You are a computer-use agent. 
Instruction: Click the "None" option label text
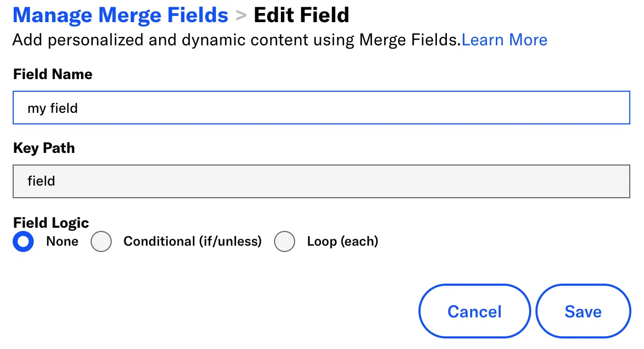[62, 241]
